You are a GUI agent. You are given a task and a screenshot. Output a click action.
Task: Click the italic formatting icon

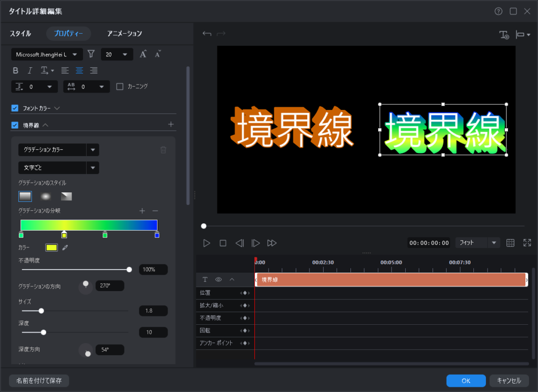point(30,70)
